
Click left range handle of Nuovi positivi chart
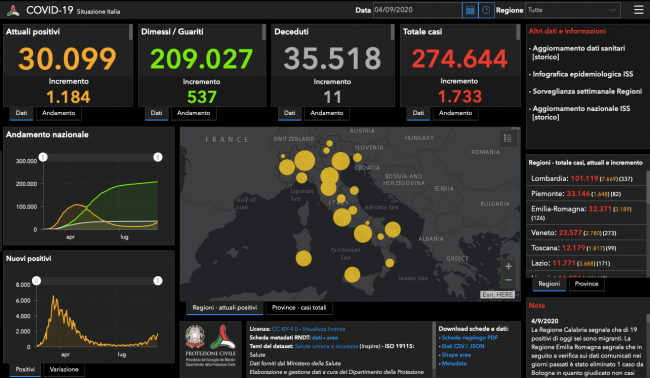tap(36, 281)
